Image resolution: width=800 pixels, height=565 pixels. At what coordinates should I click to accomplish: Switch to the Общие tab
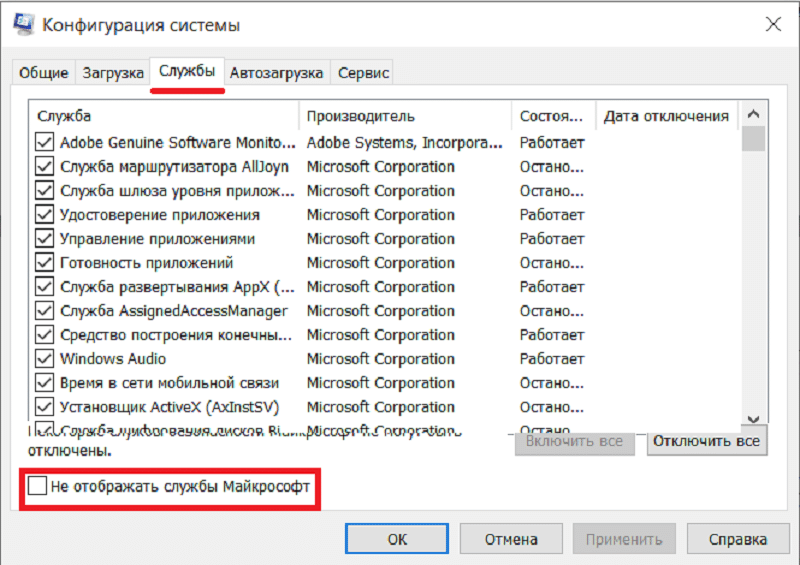pyautogui.click(x=44, y=73)
